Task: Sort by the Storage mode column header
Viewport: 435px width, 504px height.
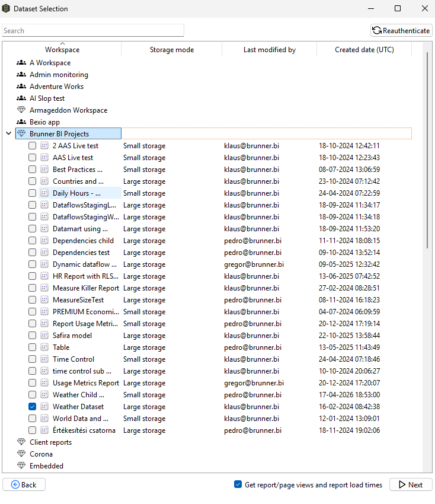Action: click(x=171, y=49)
